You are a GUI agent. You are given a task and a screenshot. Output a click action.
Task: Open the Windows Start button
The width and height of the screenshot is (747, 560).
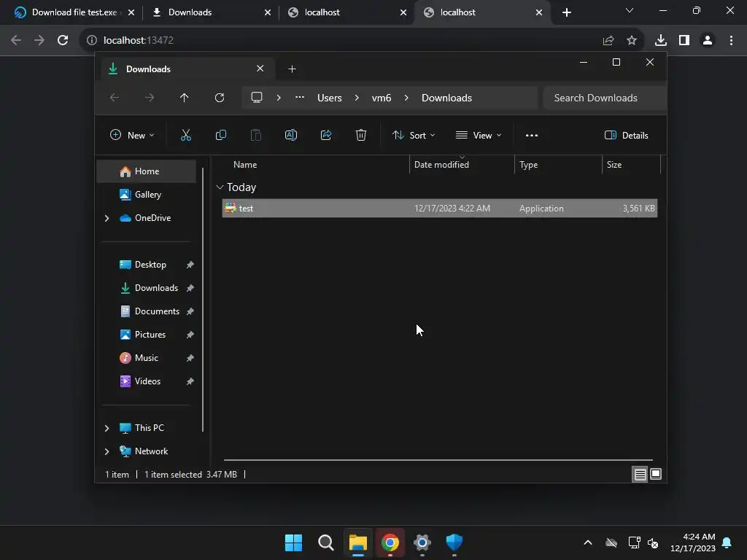click(293, 542)
